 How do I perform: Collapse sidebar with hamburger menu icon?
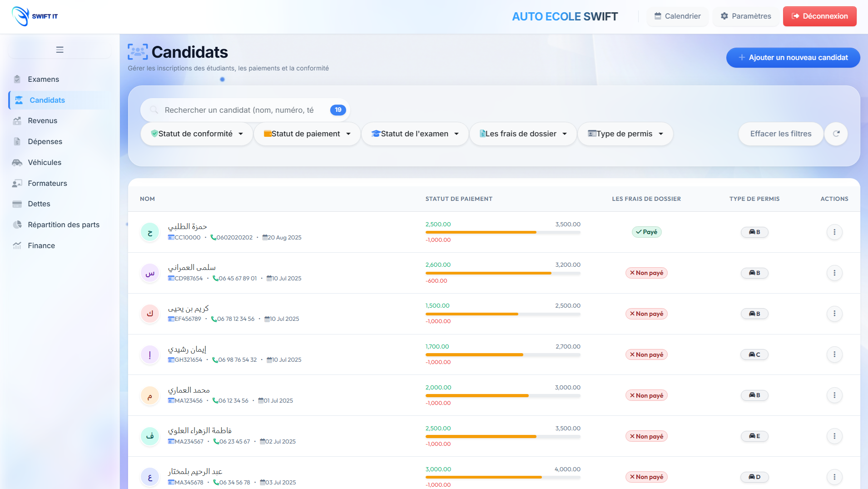pos(60,50)
